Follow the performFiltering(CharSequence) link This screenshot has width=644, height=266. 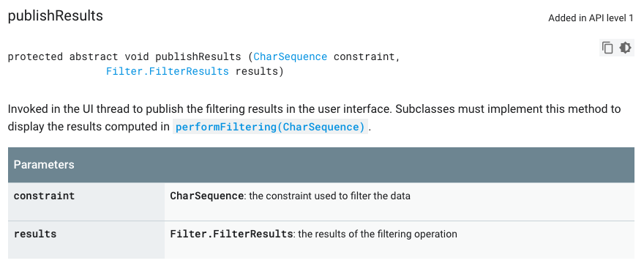270,127
